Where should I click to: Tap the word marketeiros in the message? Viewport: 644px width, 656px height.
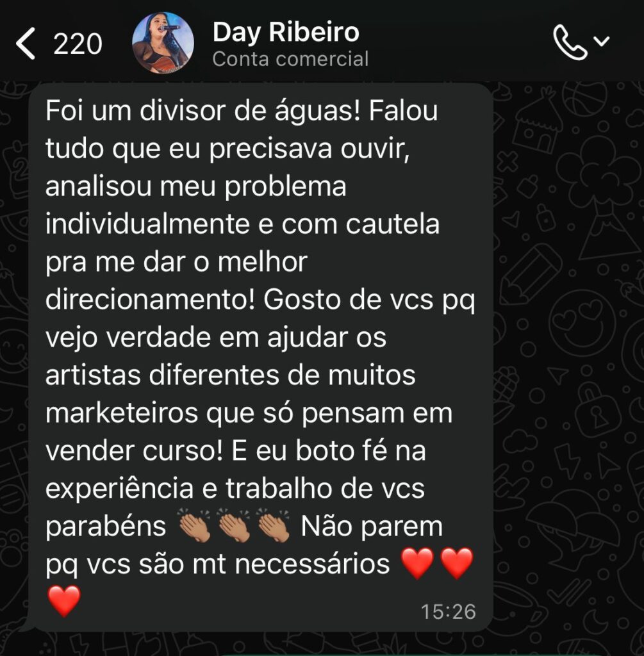(x=122, y=413)
